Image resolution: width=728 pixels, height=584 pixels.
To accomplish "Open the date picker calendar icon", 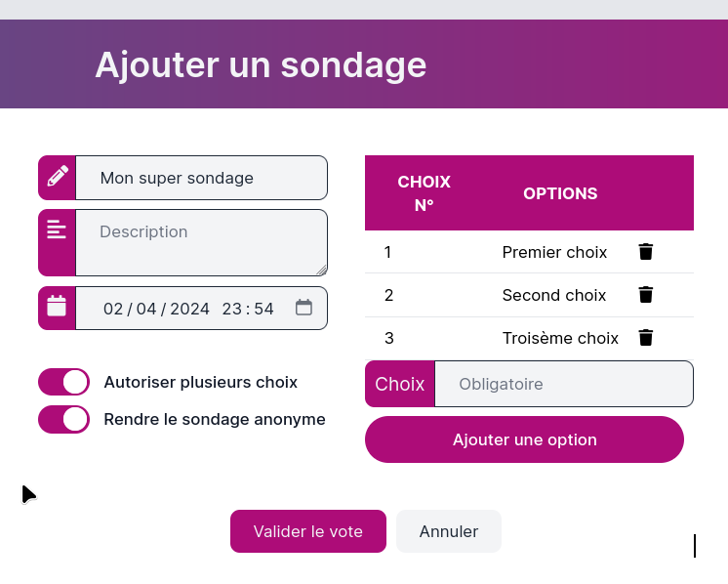I will pyautogui.click(x=303, y=308).
